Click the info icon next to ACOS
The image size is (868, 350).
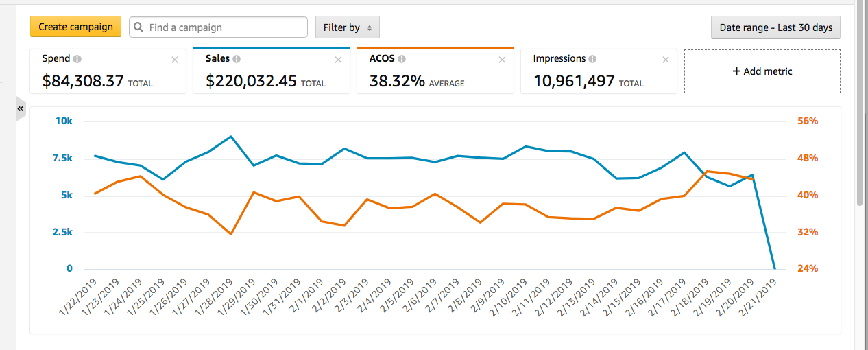tap(402, 59)
